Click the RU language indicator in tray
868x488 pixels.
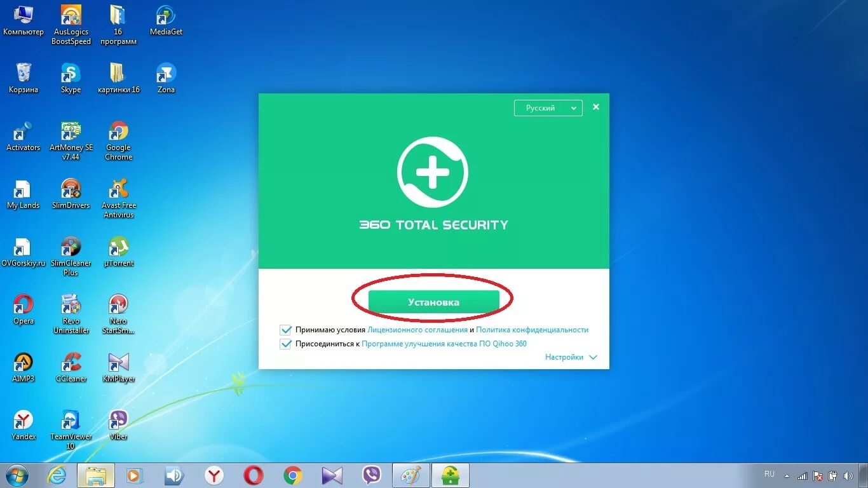tap(770, 474)
